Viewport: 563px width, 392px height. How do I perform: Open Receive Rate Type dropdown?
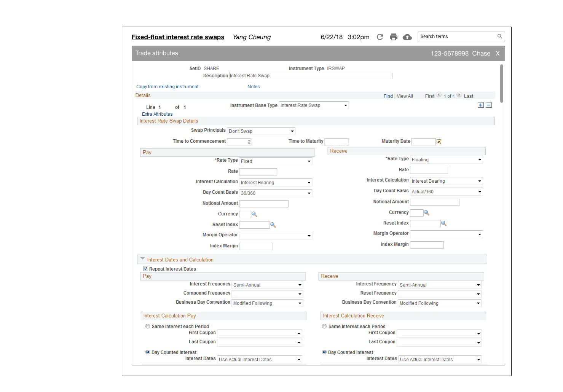click(446, 160)
